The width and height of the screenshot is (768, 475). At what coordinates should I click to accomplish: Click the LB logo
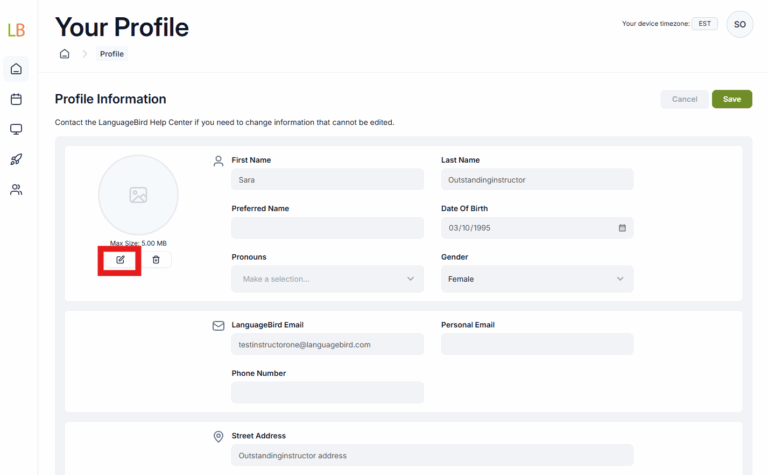[16, 30]
